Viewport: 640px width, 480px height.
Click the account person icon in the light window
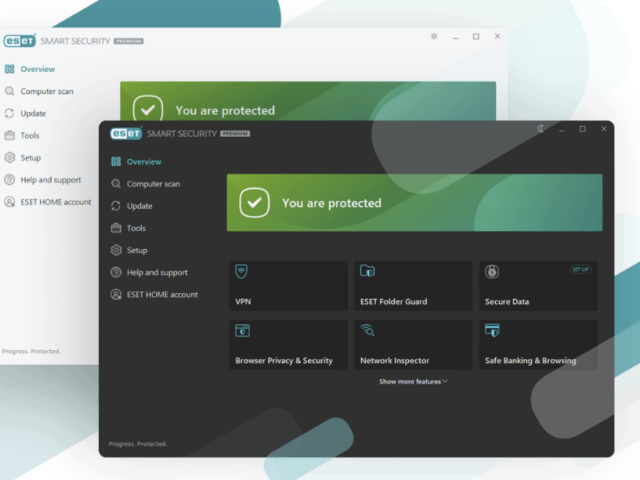point(9,202)
